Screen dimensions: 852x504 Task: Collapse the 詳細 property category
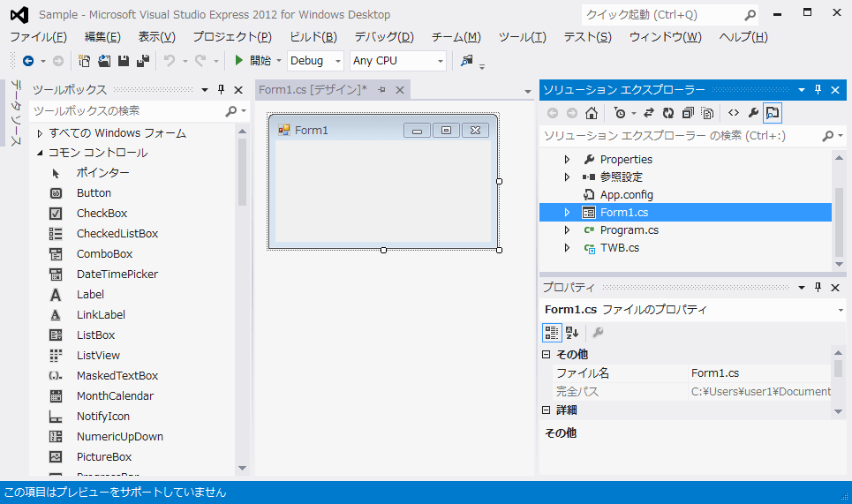pyautogui.click(x=547, y=410)
